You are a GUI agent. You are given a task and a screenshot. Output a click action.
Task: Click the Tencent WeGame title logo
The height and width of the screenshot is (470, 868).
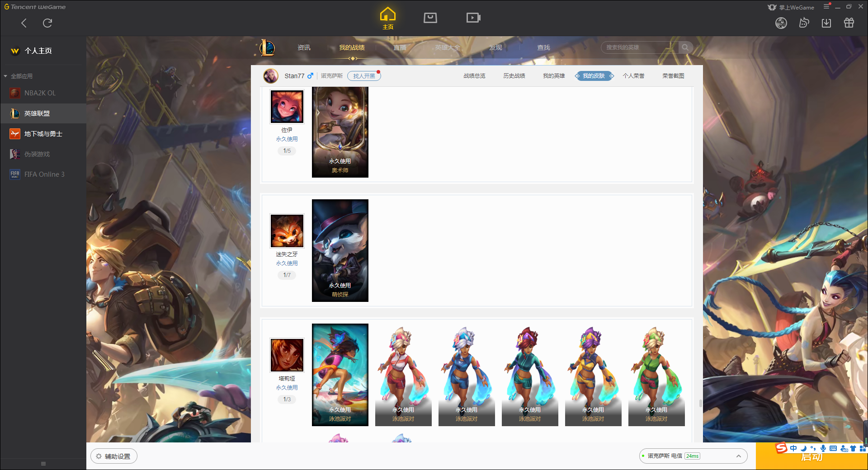tap(35, 7)
